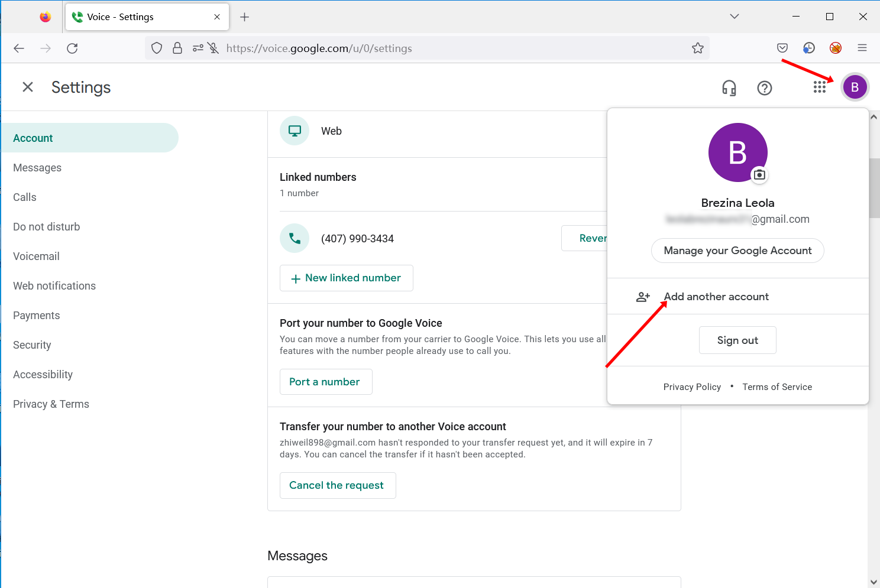Open Do not disturb settings
This screenshot has width=880, height=588.
click(x=89, y=227)
